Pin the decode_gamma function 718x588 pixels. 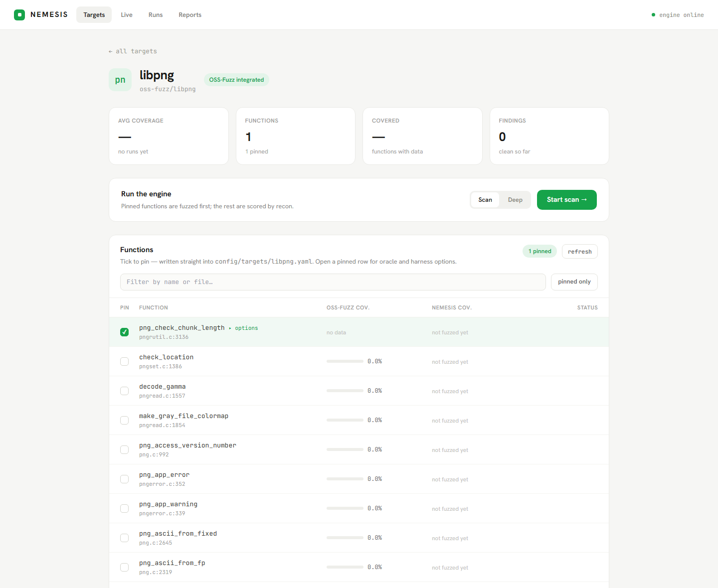(x=125, y=391)
